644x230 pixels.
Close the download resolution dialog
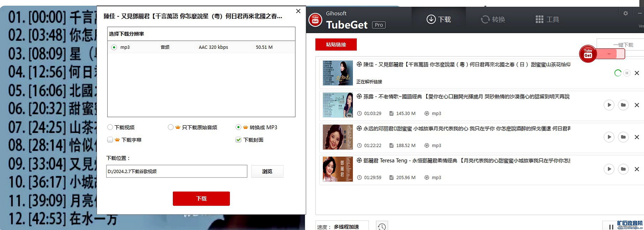tap(298, 11)
